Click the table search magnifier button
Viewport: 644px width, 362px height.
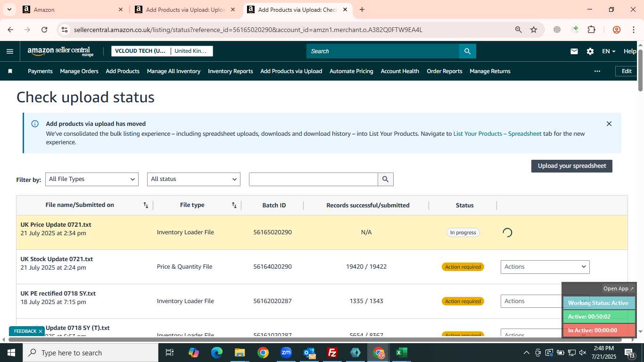coord(385,179)
